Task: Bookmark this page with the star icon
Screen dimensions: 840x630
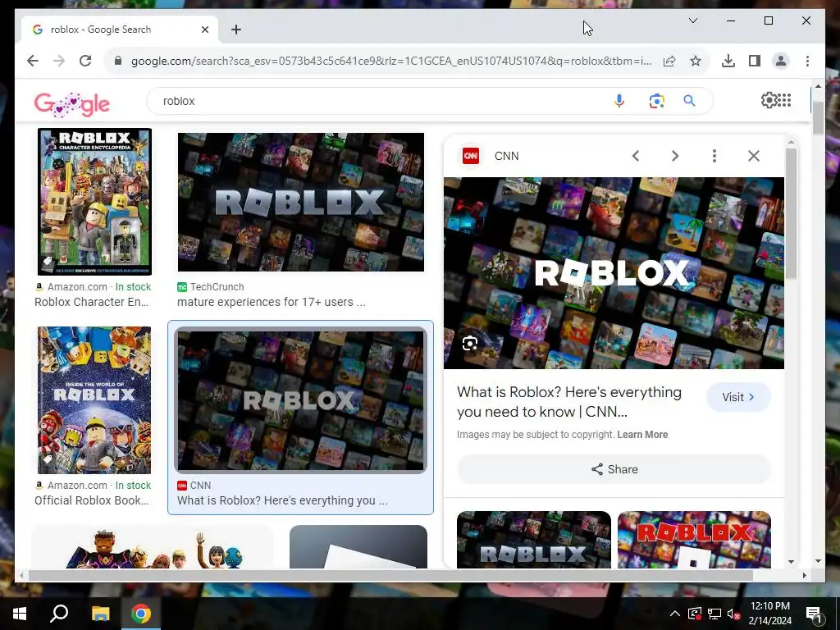Action: point(696,61)
